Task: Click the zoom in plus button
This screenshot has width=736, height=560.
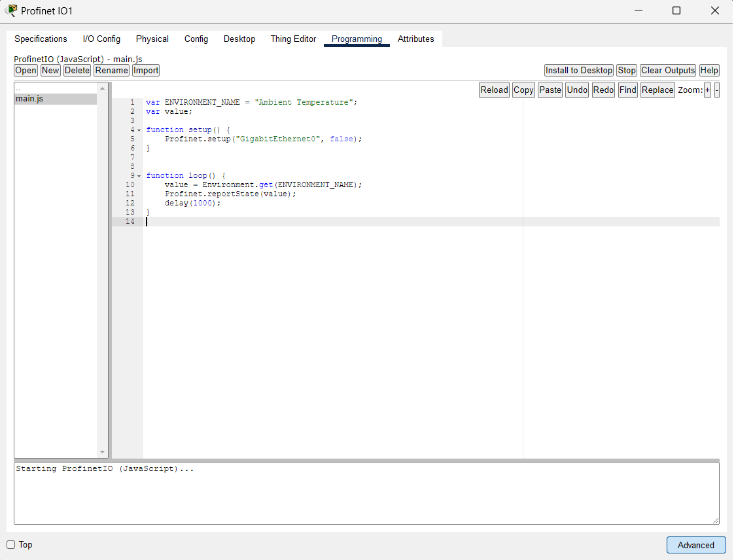Action: (x=707, y=90)
